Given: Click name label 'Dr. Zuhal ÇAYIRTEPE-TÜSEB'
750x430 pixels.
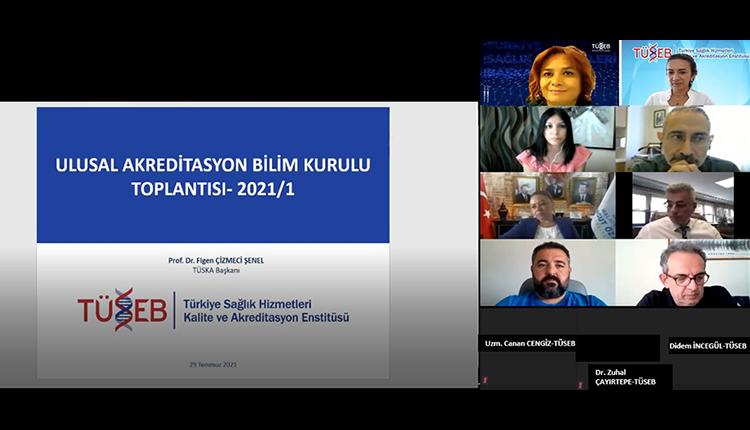Looking at the screenshot, I should [626, 377].
